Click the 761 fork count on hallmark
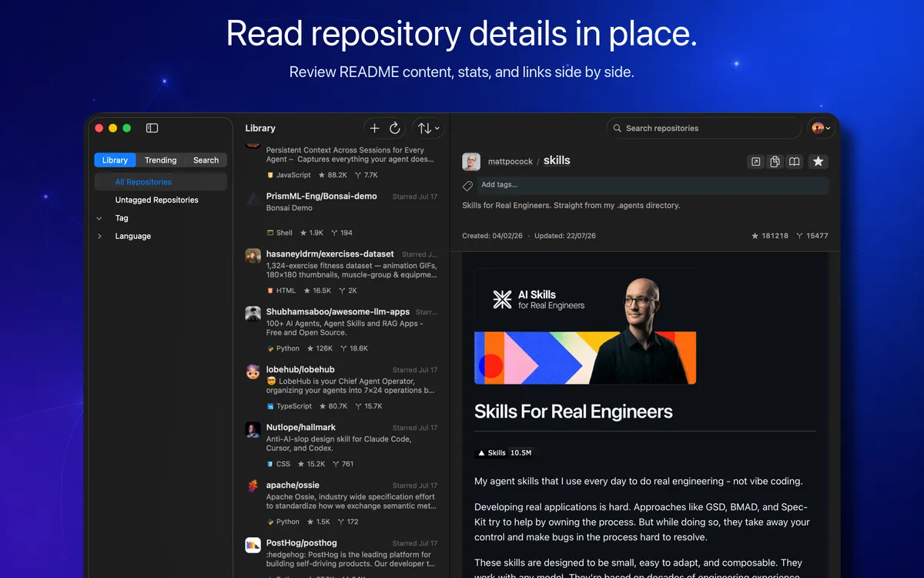The image size is (924, 578). [x=343, y=464]
